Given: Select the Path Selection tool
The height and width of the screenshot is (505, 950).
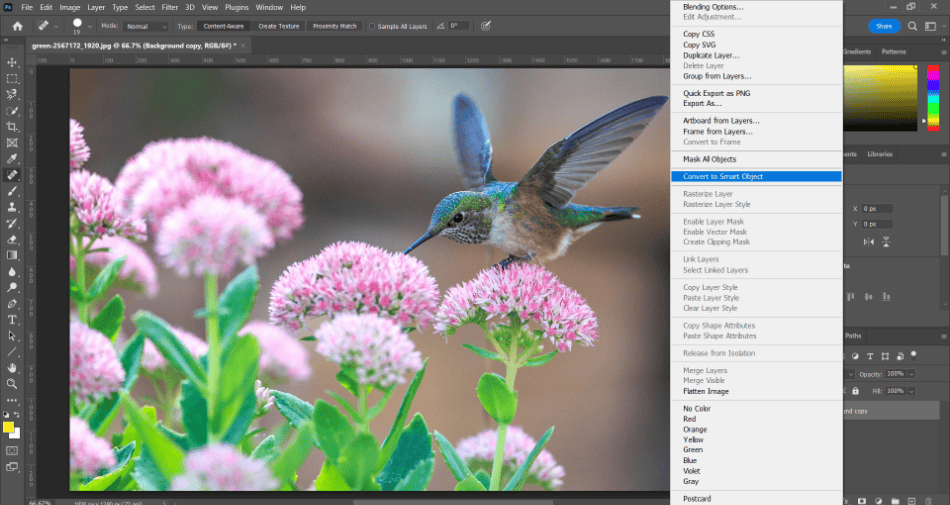Looking at the screenshot, I should pyautogui.click(x=12, y=335).
